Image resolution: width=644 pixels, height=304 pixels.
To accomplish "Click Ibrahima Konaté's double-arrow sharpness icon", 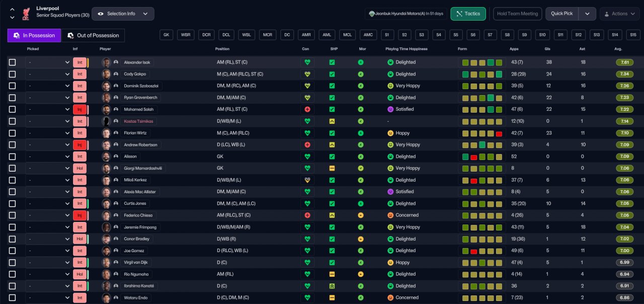I will pyautogui.click(x=332, y=286).
